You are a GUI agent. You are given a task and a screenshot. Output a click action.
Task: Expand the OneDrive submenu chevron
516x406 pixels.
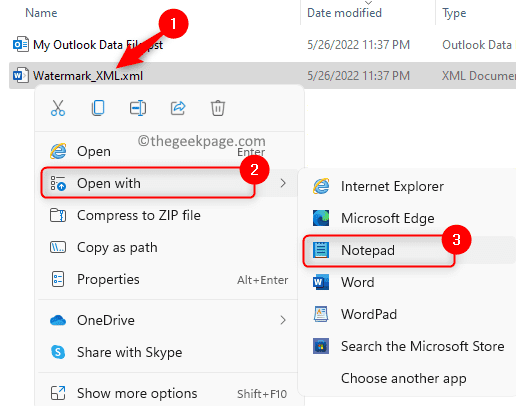click(x=283, y=320)
